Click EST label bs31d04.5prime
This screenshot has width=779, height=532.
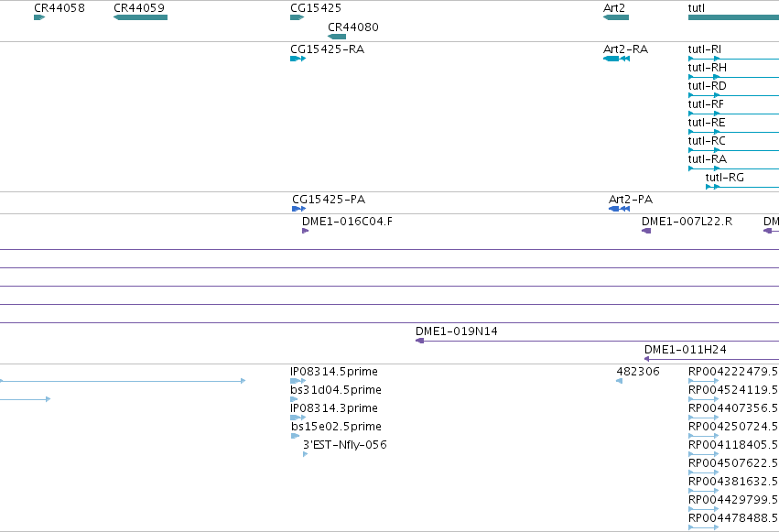[x=336, y=390]
